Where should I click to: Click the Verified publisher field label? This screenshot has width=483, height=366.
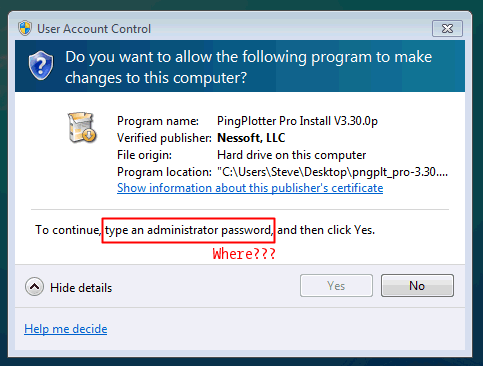pyautogui.click(x=164, y=138)
